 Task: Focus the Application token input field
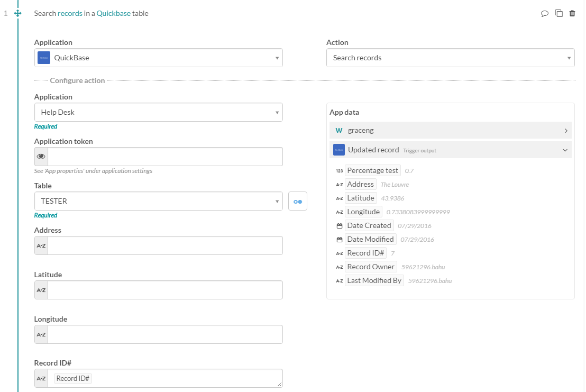point(165,157)
